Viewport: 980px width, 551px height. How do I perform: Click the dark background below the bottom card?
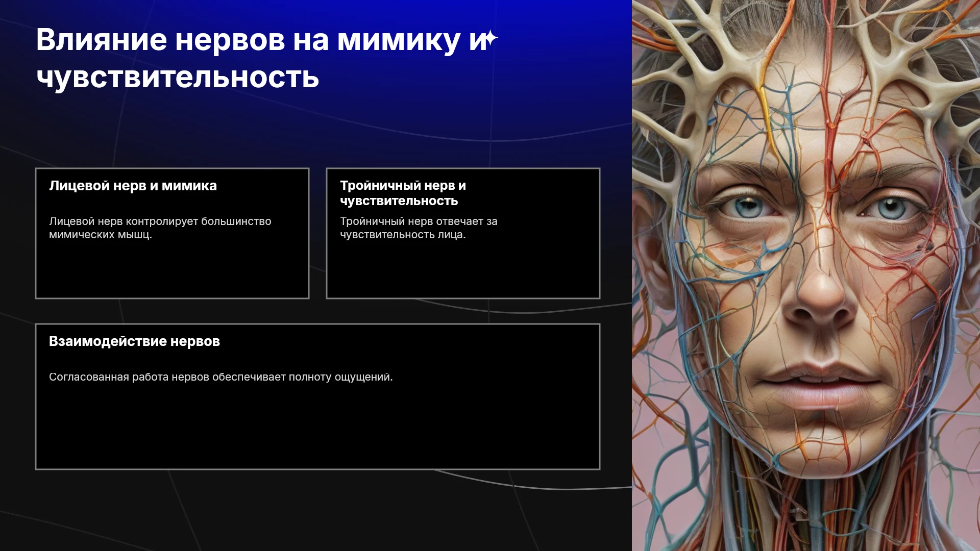pos(316,510)
